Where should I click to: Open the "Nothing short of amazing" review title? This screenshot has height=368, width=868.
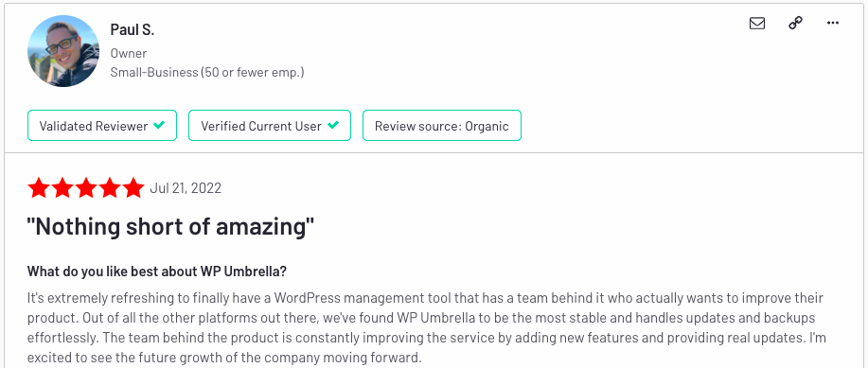point(170,227)
